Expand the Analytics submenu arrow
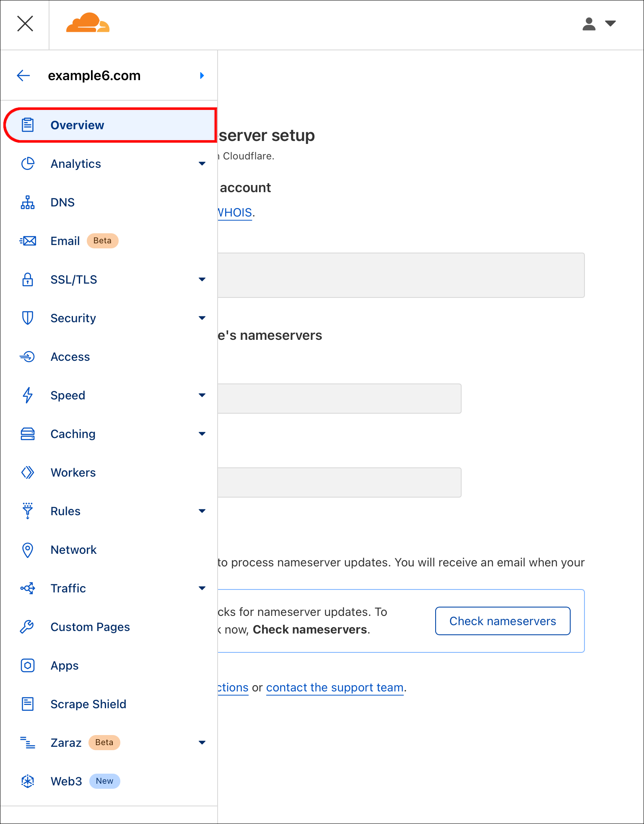Image resolution: width=644 pixels, height=824 pixels. (x=202, y=164)
